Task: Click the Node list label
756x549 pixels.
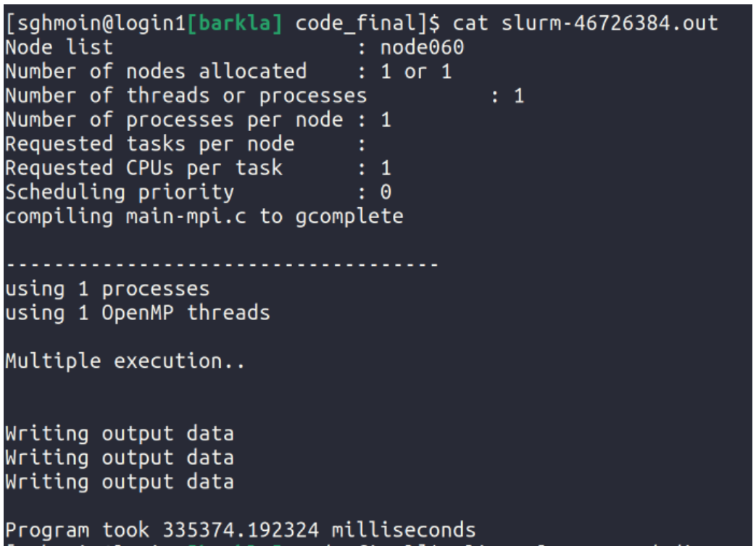Action: 59,48
